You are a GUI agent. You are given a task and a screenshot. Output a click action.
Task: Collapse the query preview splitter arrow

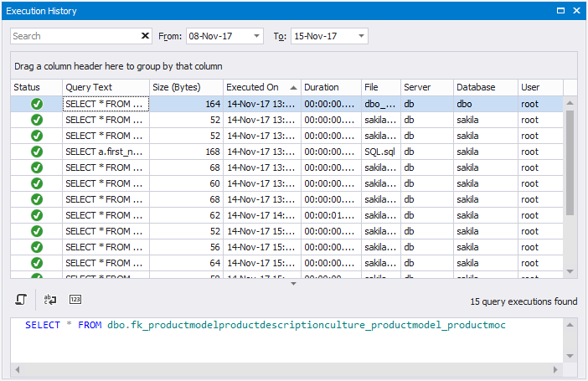(x=293, y=284)
